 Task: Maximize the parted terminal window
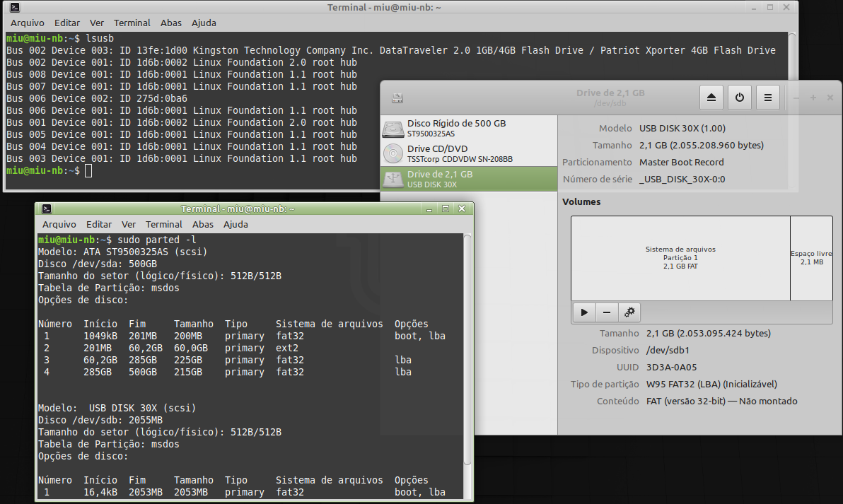[445, 209]
